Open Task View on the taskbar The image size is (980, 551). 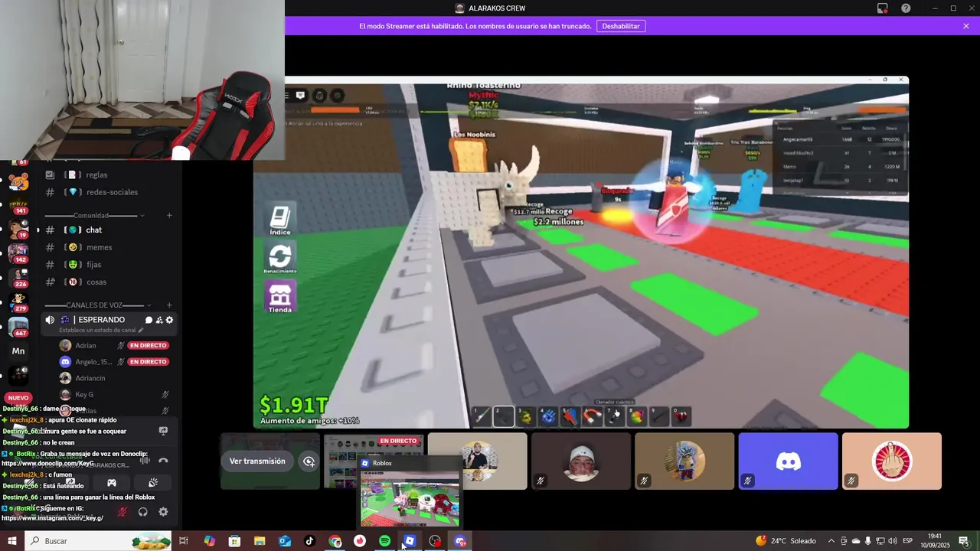coord(184,541)
